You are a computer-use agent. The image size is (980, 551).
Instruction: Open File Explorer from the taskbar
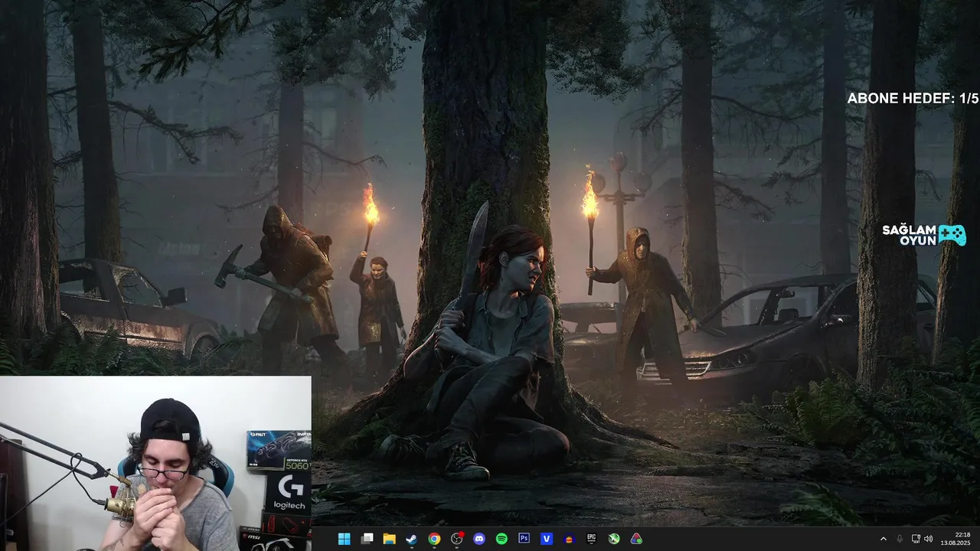click(x=389, y=539)
